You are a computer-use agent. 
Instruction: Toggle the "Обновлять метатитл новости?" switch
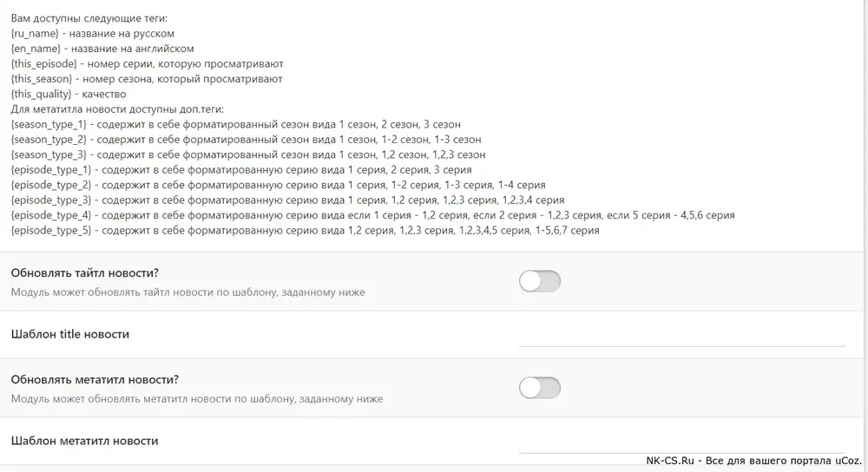pyautogui.click(x=540, y=388)
